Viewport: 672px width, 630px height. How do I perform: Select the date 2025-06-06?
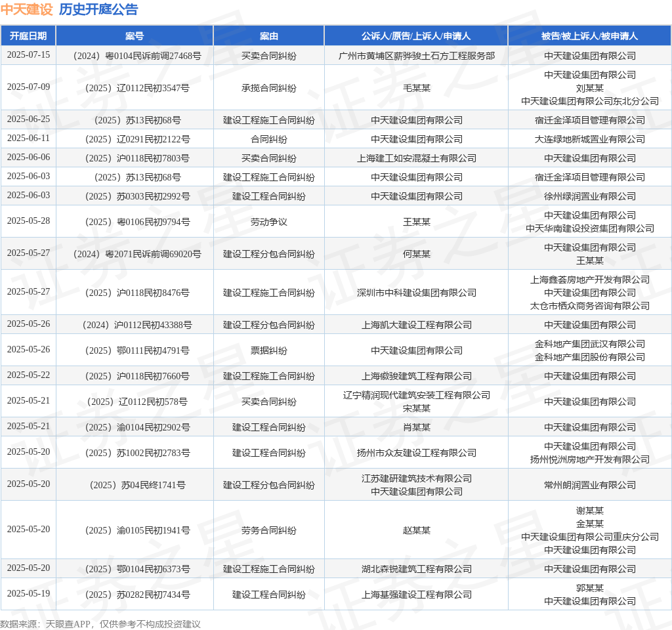28,157
